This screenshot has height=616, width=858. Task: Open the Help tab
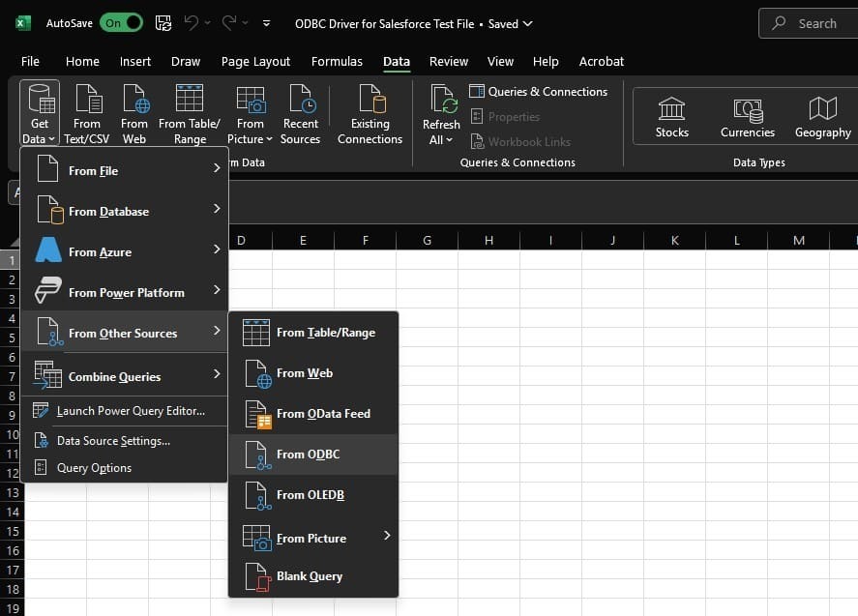coord(546,61)
